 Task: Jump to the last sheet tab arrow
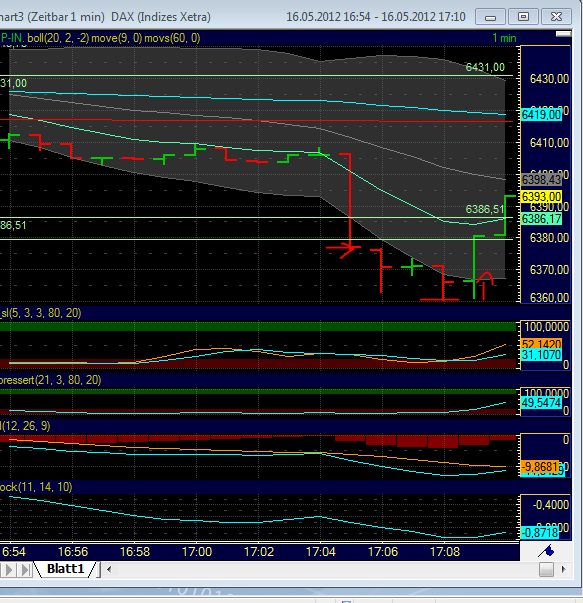point(25,570)
